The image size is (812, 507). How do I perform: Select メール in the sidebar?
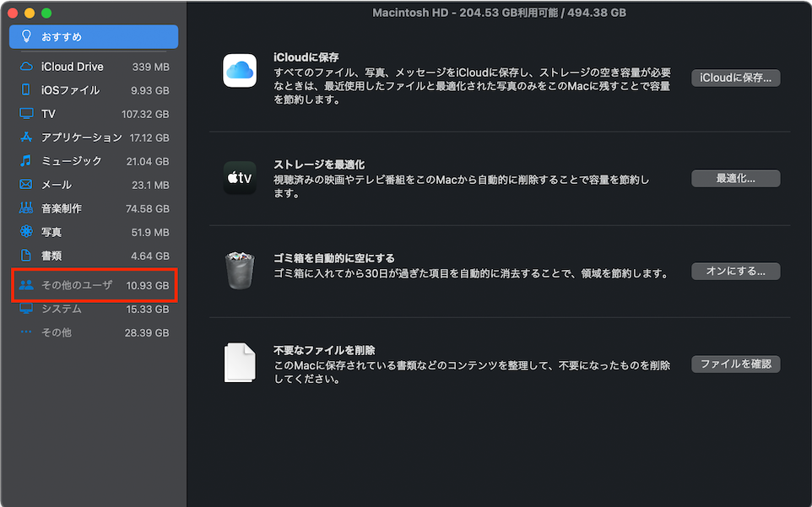pyautogui.click(x=94, y=185)
